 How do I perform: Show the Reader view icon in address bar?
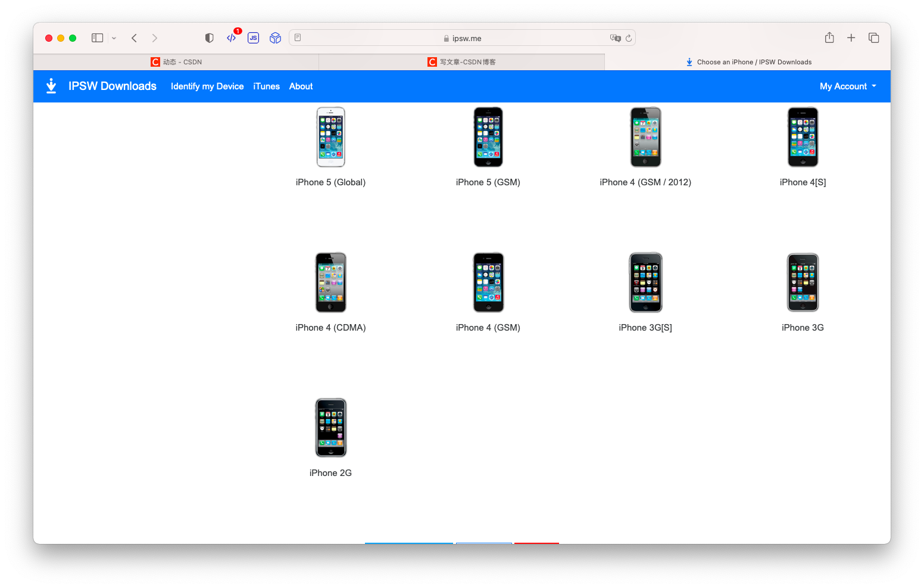[298, 38]
